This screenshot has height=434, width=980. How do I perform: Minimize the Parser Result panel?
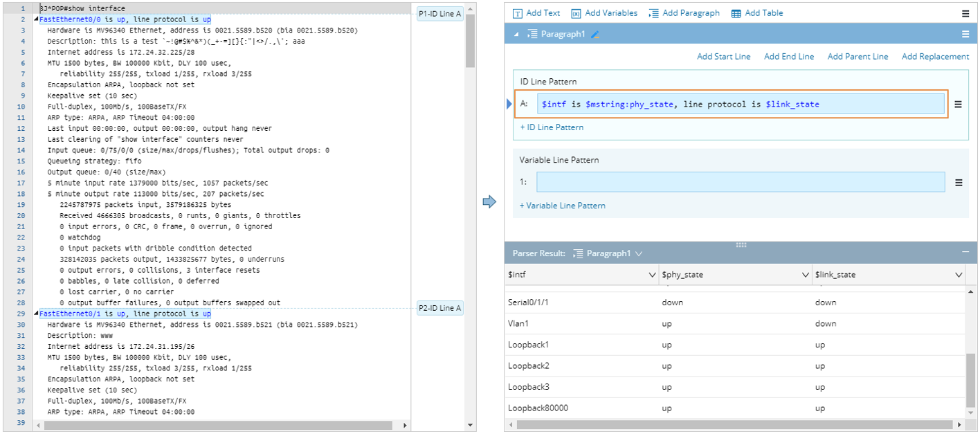click(x=965, y=253)
